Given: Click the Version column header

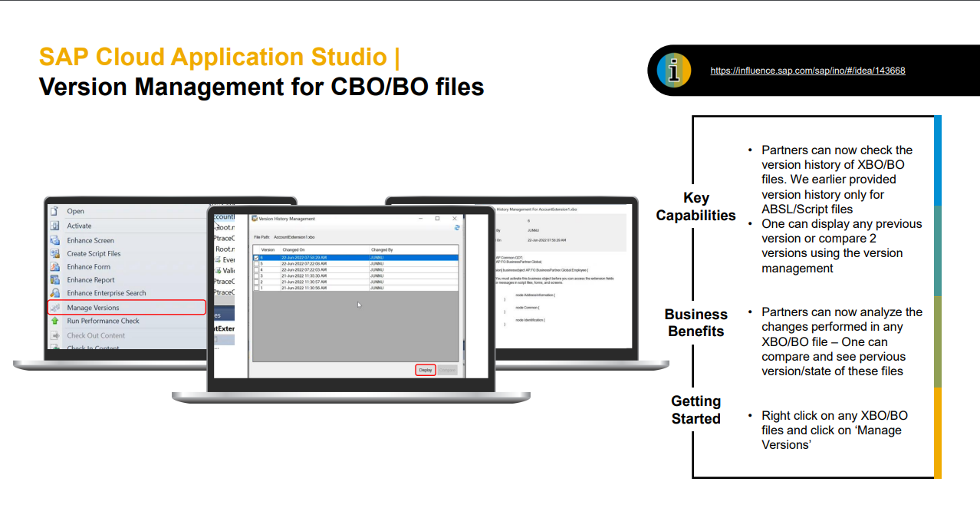Looking at the screenshot, I should pyautogui.click(x=268, y=250).
